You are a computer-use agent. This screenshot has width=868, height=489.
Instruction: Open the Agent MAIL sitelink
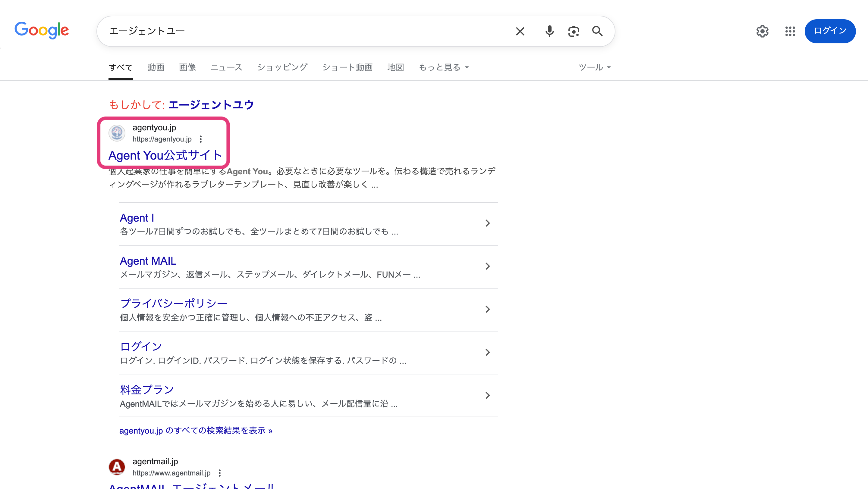tap(148, 261)
